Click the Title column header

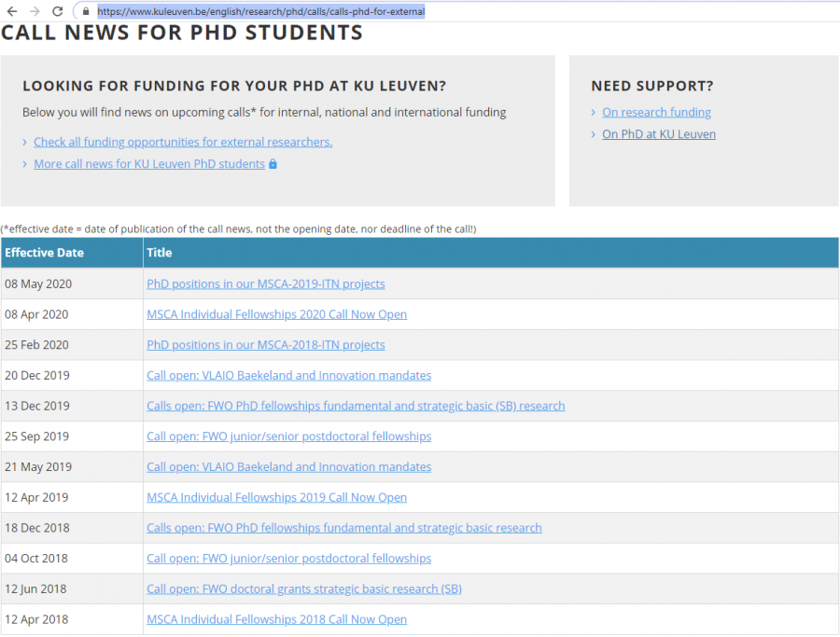(160, 253)
